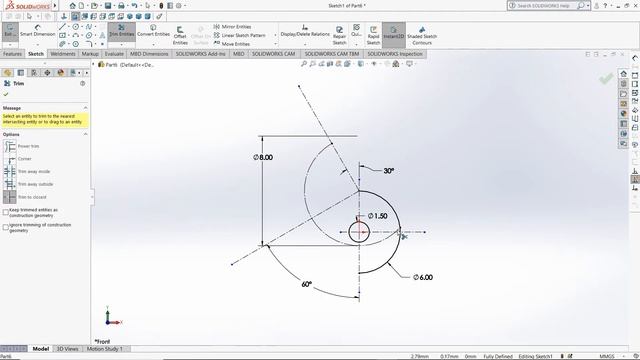The image size is (640, 360).
Task: Select the Trim Entities tool
Action: [122, 31]
